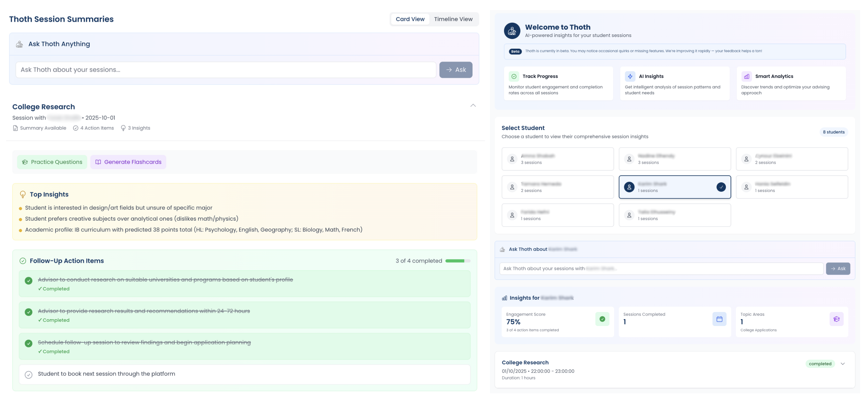868x398 pixels.
Task: Click the checkmark badge on the selected student
Action: pyautogui.click(x=721, y=187)
